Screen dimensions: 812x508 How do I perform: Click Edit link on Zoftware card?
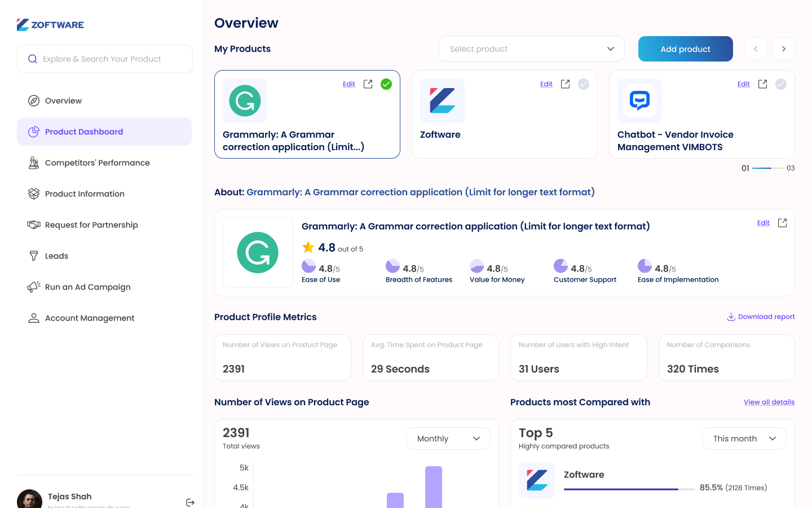click(546, 84)
